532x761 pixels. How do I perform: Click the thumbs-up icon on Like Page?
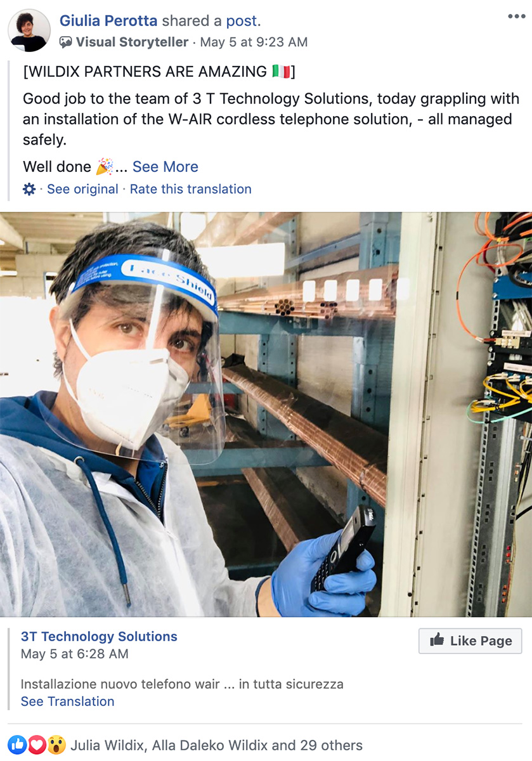(437, 641)
